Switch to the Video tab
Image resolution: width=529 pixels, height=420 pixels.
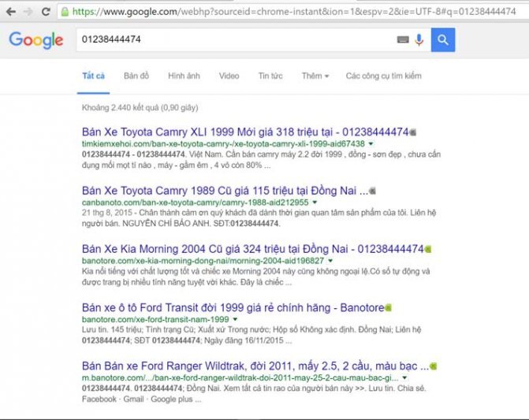click(x=229, y=76)
